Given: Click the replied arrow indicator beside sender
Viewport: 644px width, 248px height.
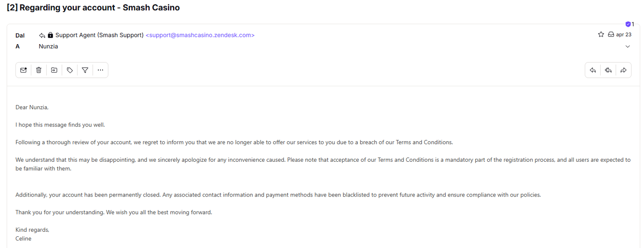Looking at the screenshot, I should point(42,35).
